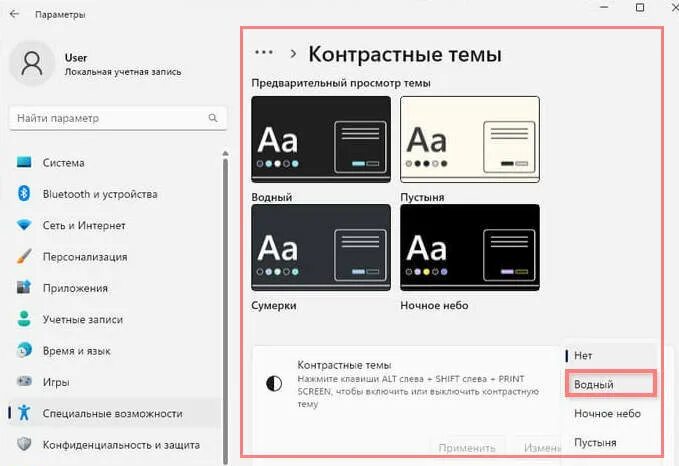Click the breadcrumb chevron arrow
Image resolution: width=679 pixels, height=466 pixels.
(x=293, y=54)
